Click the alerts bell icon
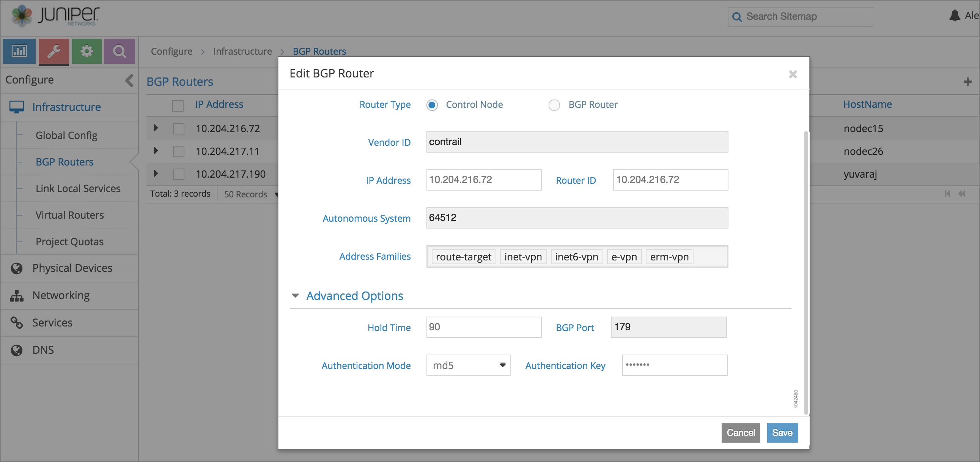This screenshot has height=462, width=980. pyautogui.click(x=955, y=16)
